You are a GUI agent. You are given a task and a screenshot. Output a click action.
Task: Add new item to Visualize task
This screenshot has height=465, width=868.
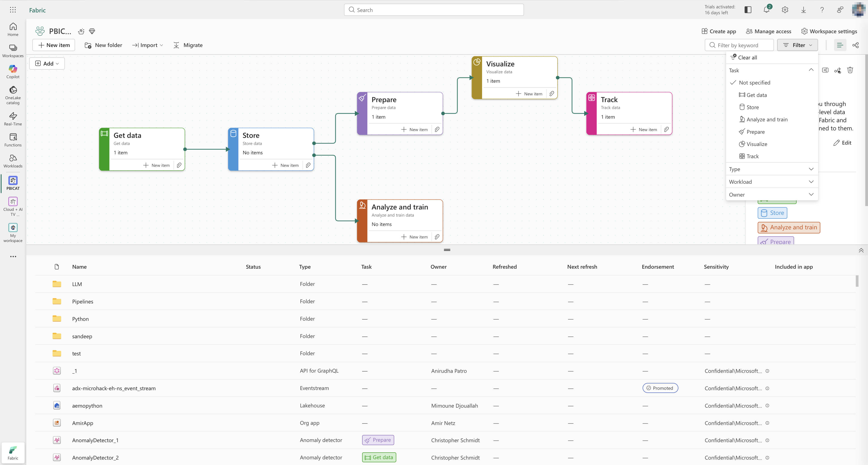point(529,94)
